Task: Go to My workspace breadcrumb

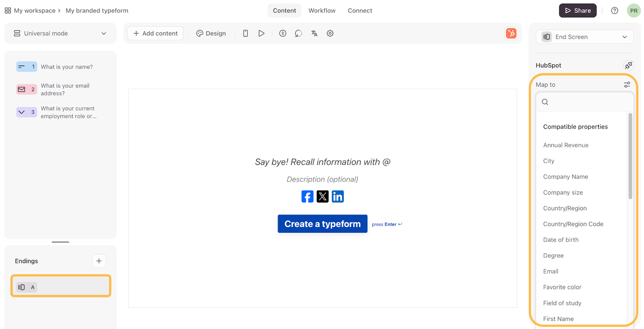Action: click(x=35, y=10)
